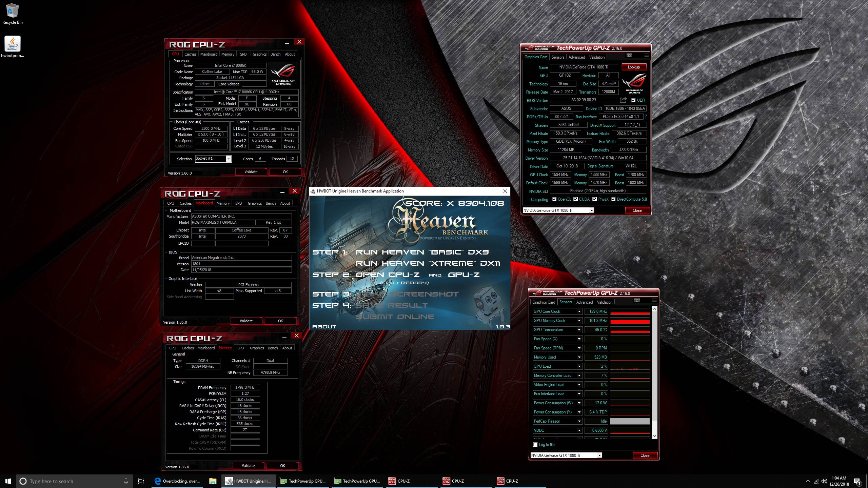Screen dimensions: 868x488
Task: Toggle the CUDA checkbox
Action: [575, 199]
